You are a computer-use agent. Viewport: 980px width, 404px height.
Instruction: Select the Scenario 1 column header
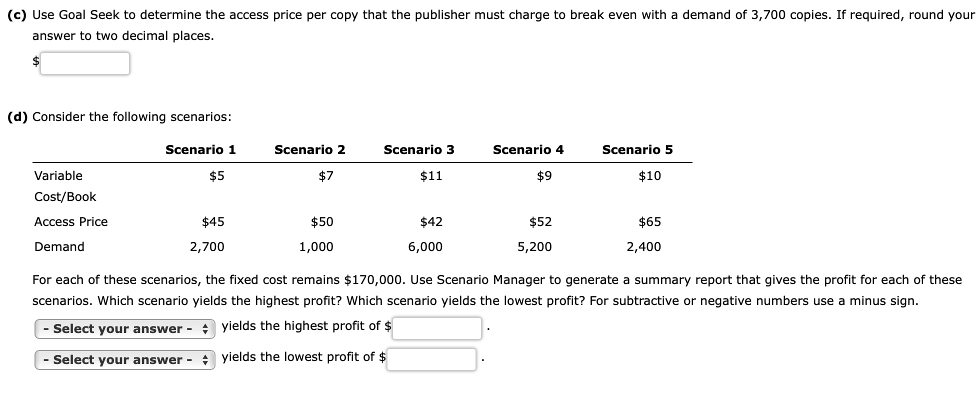pos(200,149)
